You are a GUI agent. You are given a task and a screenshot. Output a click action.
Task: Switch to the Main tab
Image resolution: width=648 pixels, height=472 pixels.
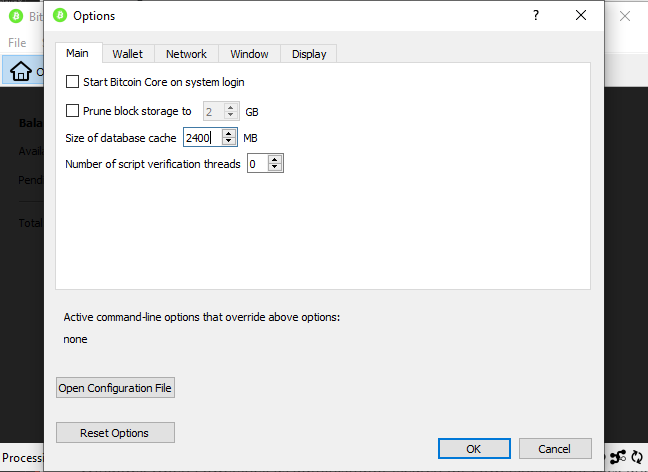coord(78,53)
